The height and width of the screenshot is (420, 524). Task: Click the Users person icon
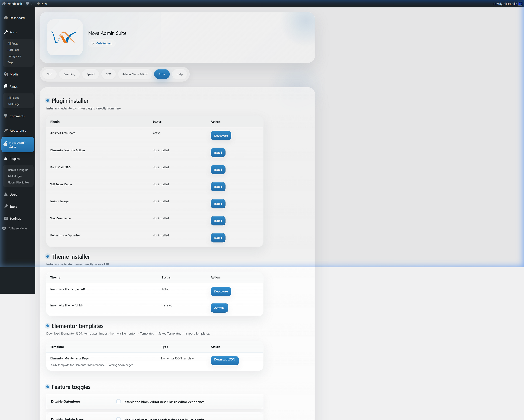[6, 194]
